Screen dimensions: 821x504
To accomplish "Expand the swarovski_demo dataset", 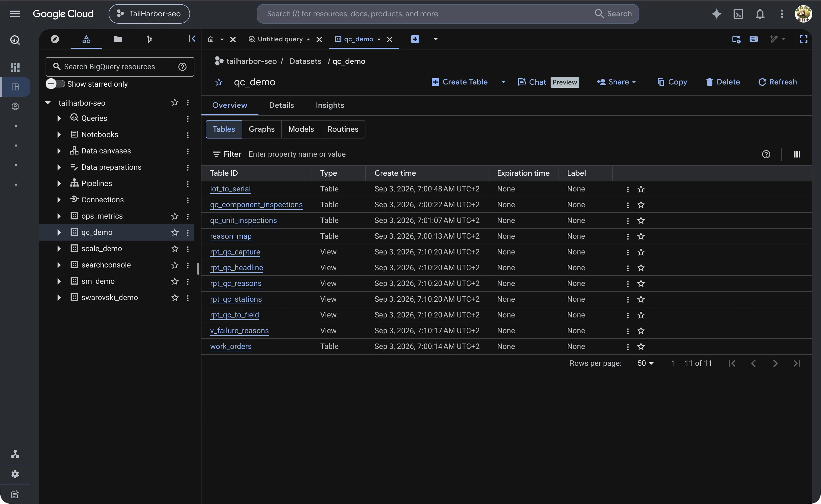I will pyautogui.click(x=59, y=298).
